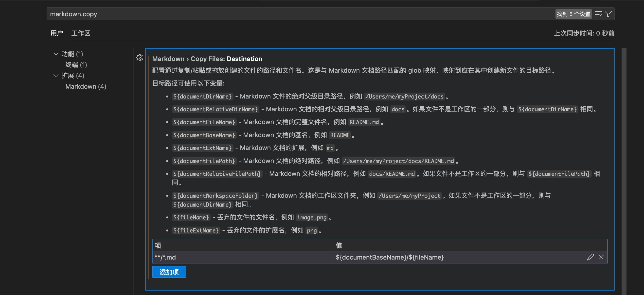Select 终端 (1) in the settings tree
The width and height of the screenshot is (644, 295).
(x=76, y=65)
